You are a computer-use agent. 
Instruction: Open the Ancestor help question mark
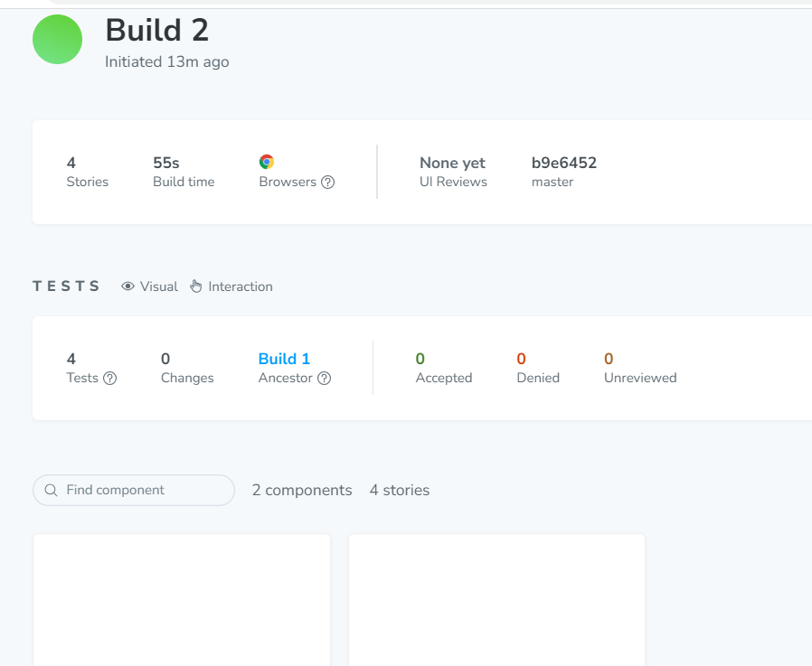(x=325, y=379)
